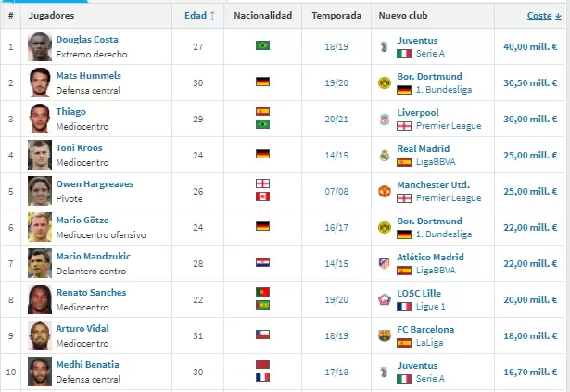Click the Brazil flag in Douglas Costa row
570x392 pixels.
(x=262, y=46)
